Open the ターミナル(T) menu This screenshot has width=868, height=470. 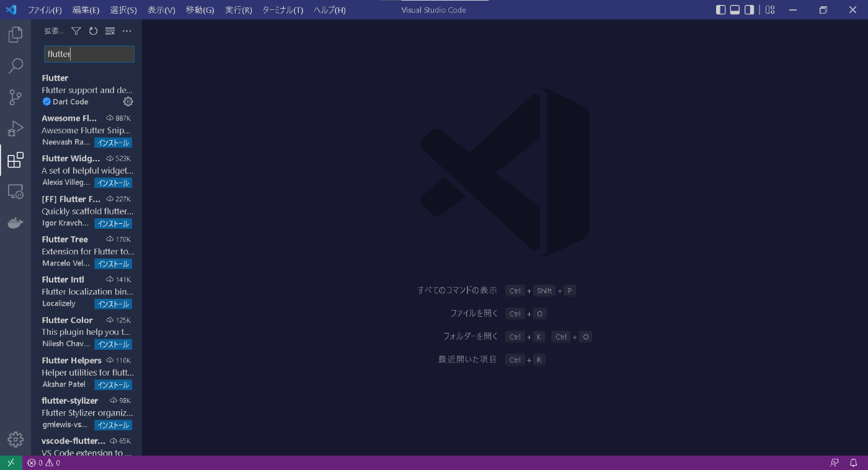[283, 10]
